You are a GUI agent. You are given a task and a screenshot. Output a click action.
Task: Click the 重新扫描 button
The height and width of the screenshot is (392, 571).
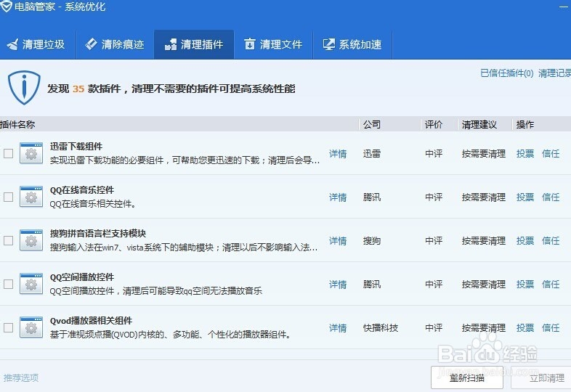click(x=467, y=377)
